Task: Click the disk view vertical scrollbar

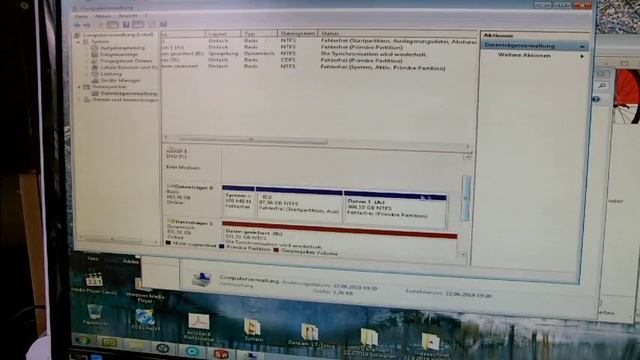Action: click(466, 198)
